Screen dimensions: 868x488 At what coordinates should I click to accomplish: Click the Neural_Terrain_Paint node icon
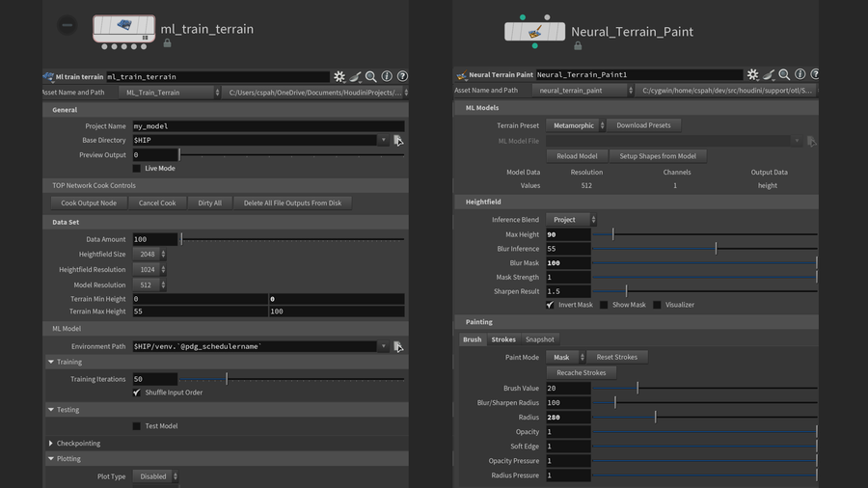click(x=534, y=31)
